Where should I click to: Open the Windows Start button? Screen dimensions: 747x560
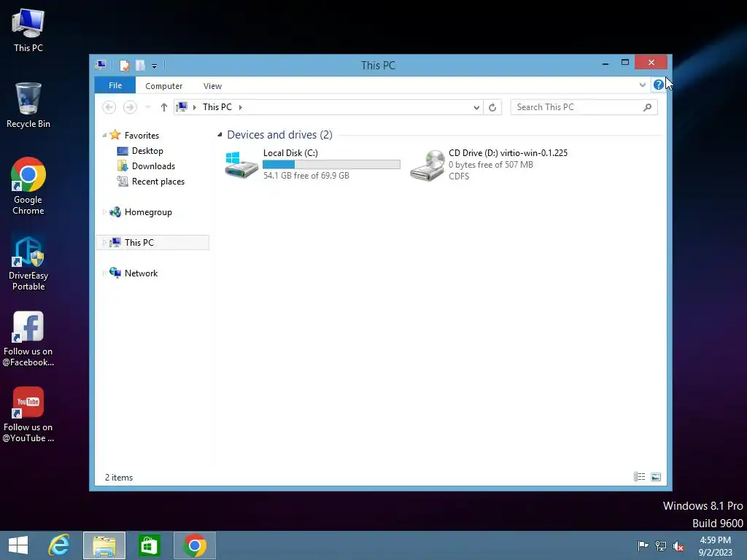[18, 545]
